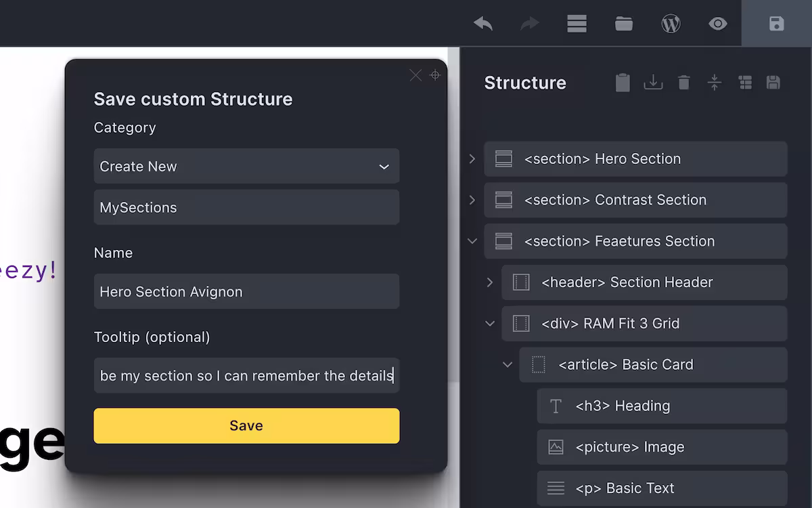The image size is (812, 508).
Task: Expand the Hero Section tree node
Action: pyautogui.click(x=472, y=158)
